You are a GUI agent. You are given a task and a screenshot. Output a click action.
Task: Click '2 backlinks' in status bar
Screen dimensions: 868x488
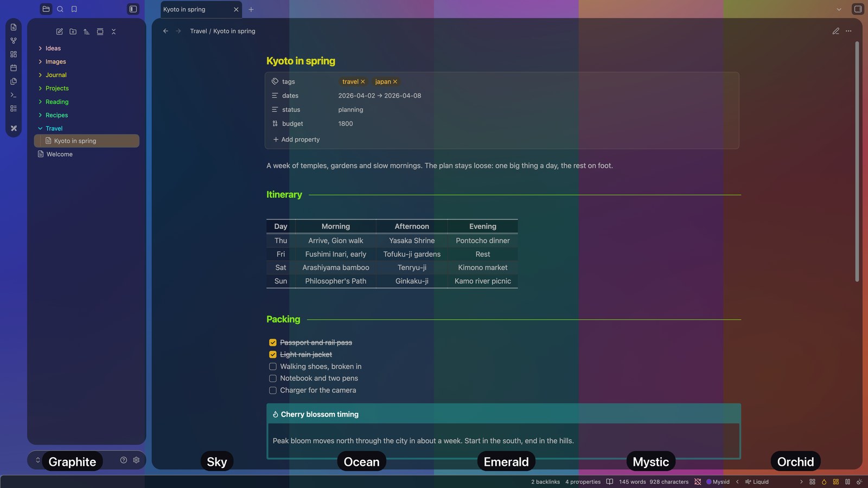coord(545,481)
